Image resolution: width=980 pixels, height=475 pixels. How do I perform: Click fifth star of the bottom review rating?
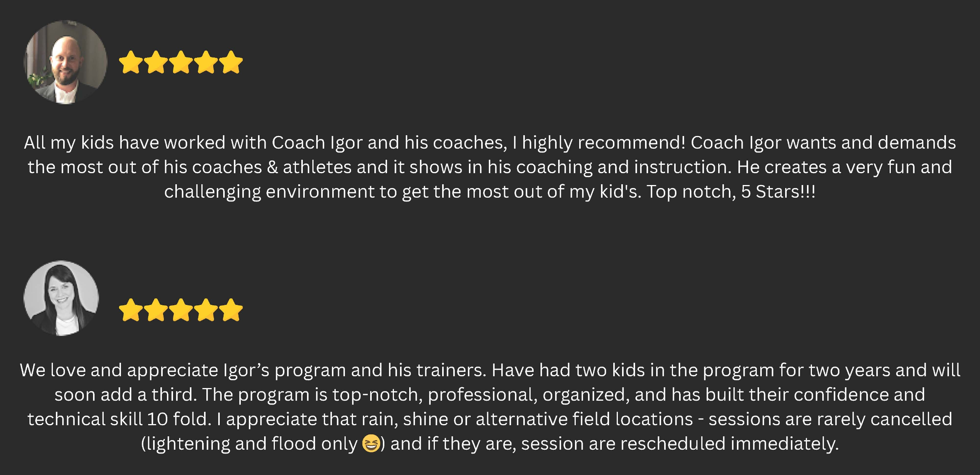pyautogui.click(x=231, y=310)
